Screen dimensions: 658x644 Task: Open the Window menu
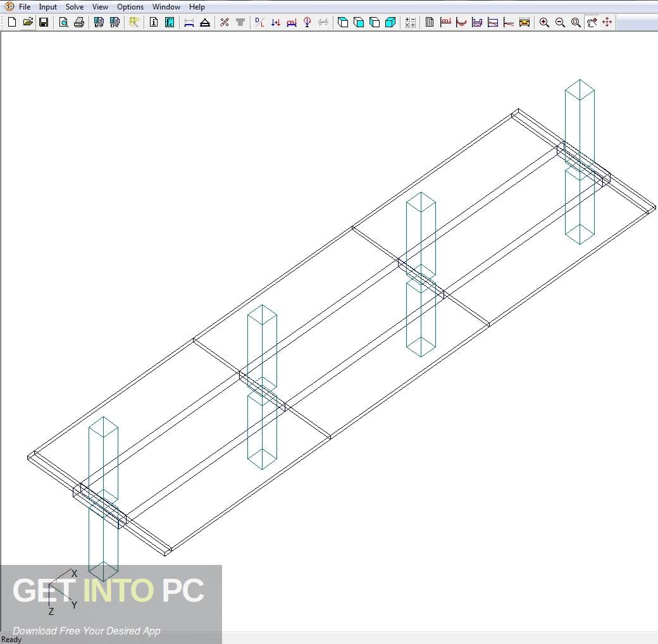pos(166,7)
